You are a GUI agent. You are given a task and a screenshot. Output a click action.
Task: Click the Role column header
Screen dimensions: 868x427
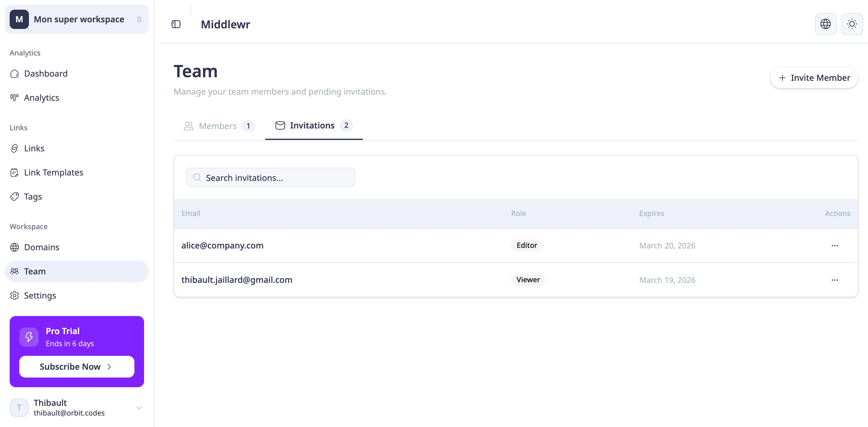click(x=519, y=213)
